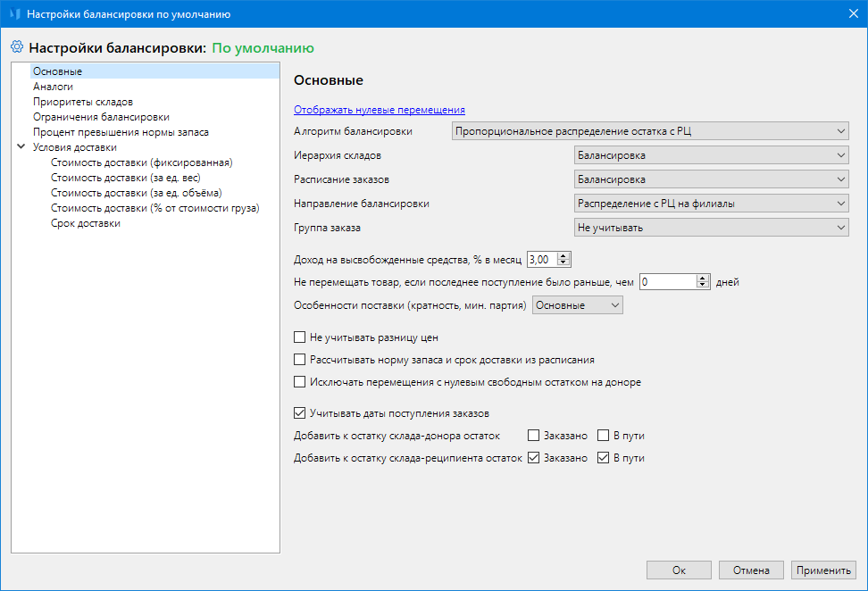The image size is (868, 591).
Task: Open the Алгоритм балансировки dropdown
Action: [x=650, y=131]
